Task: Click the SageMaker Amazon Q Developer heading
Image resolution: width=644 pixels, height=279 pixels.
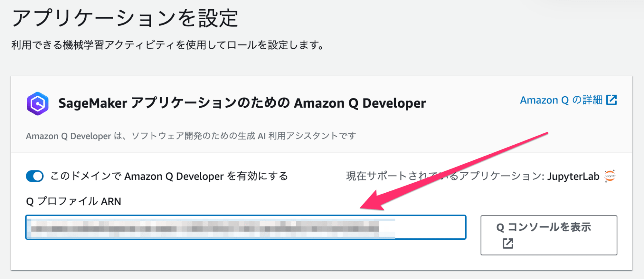Action: (242, 103)
